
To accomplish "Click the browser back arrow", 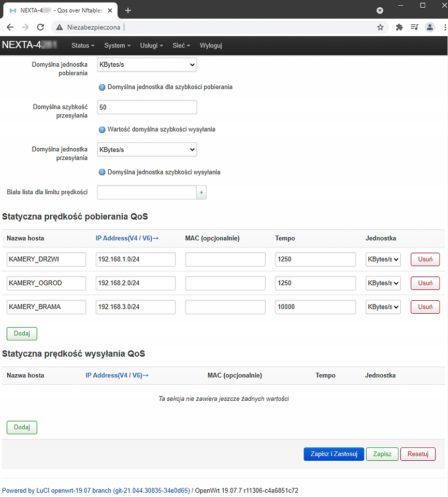I will coord(10,27).
